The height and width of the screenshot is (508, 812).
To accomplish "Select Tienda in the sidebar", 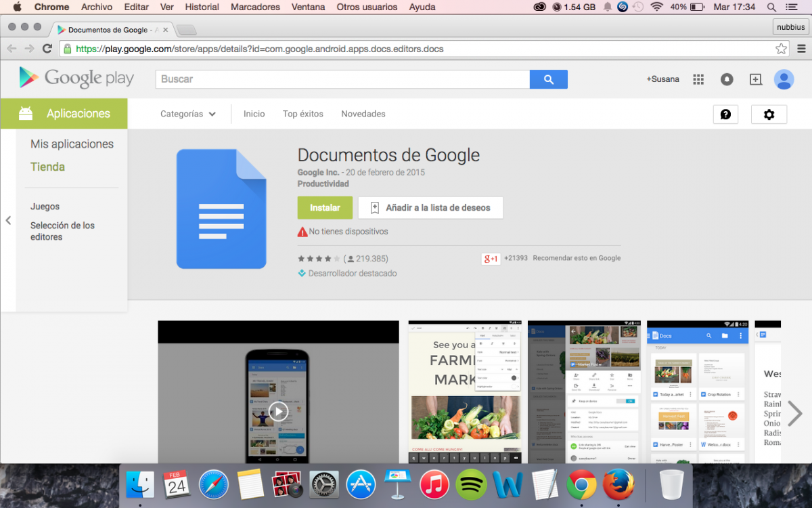I will [x=47, y=167].
